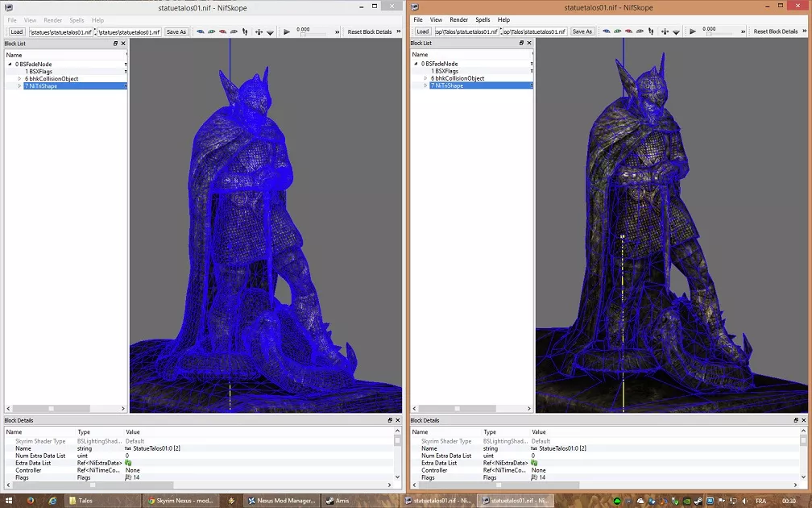
Task: Open the Help menu in right NifSkope window
Action: [504, 19]
